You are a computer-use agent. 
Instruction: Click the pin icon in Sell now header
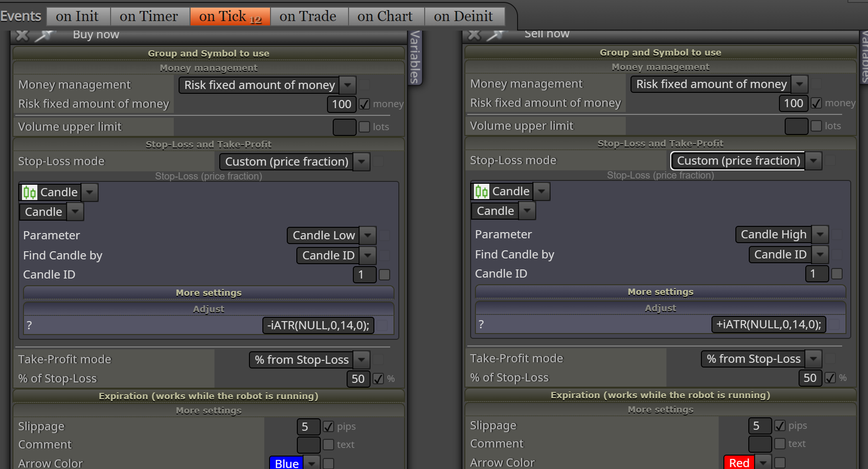coord(496,34)
